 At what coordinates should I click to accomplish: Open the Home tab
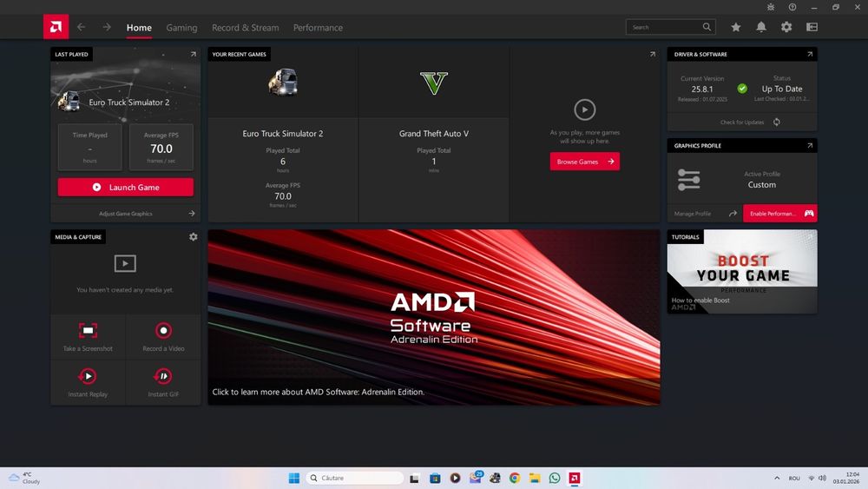pyautogui.click(x=139, y=28)
